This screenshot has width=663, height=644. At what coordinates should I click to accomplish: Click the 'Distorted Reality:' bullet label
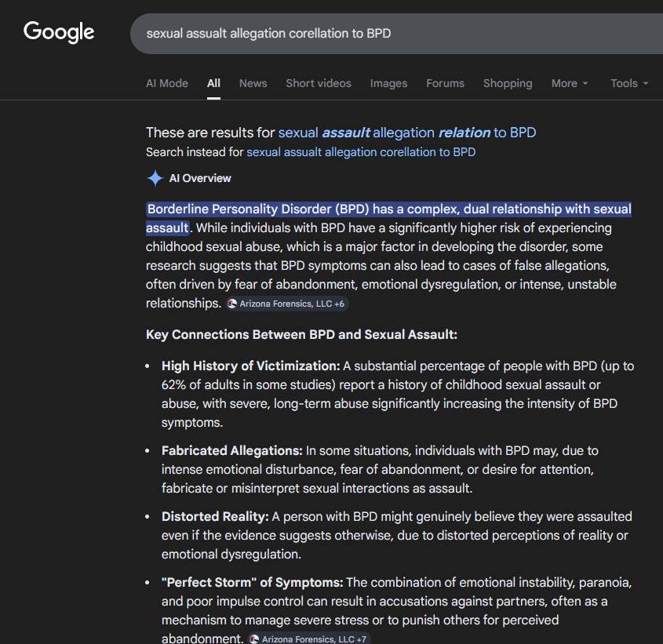[215, 517]
